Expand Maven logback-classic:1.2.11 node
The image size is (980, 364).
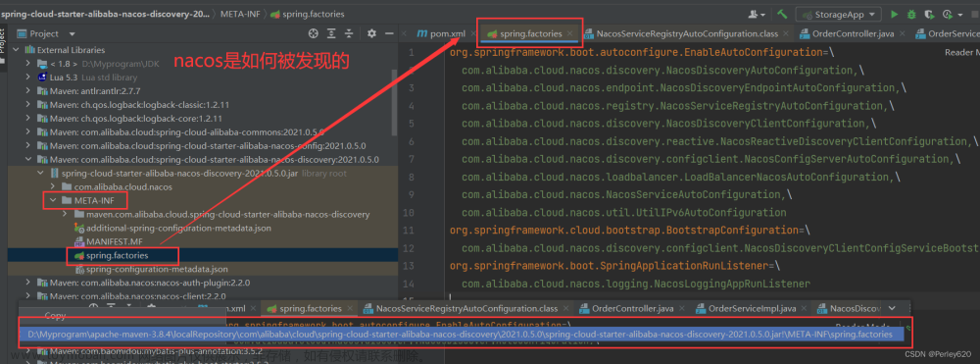click(28, 104)
